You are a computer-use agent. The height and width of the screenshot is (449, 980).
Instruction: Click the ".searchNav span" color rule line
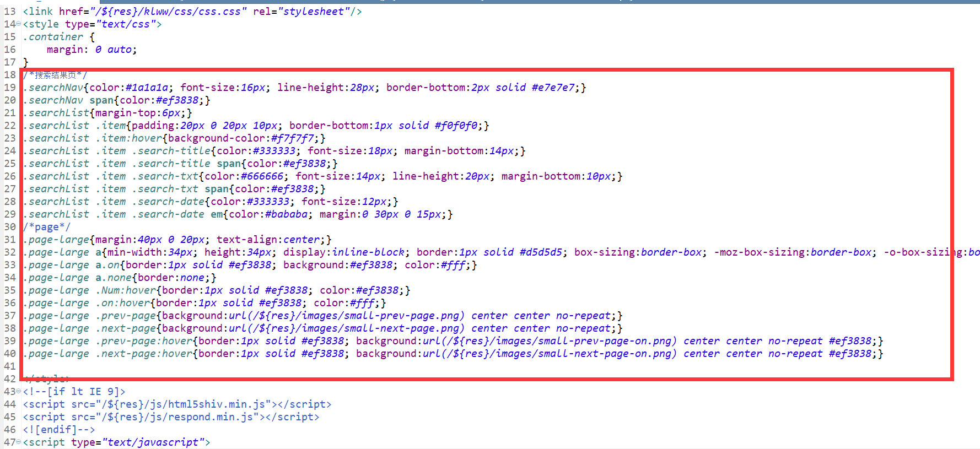tap(117, 100)
